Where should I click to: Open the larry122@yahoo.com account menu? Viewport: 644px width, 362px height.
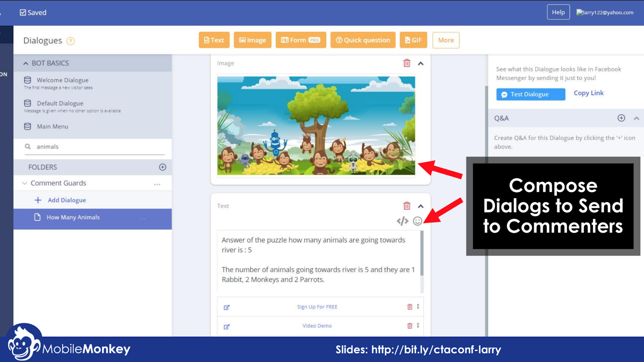click(x=605, y=12)
